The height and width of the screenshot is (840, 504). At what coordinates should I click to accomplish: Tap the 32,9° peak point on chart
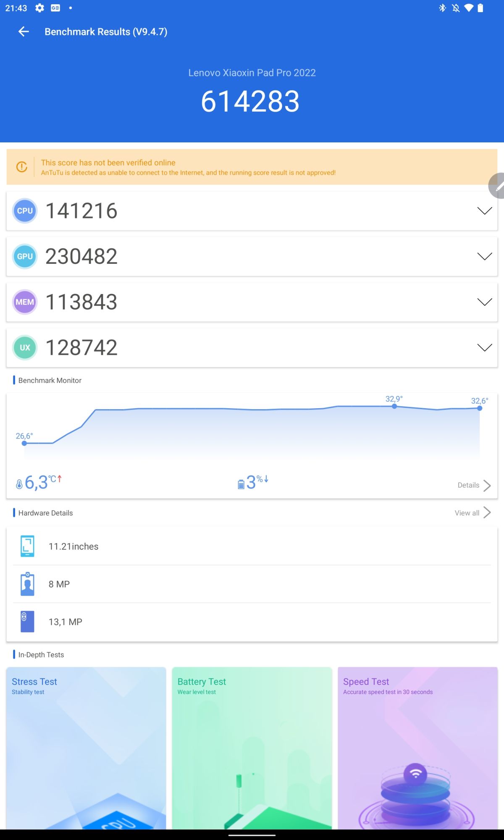(394, 406)
